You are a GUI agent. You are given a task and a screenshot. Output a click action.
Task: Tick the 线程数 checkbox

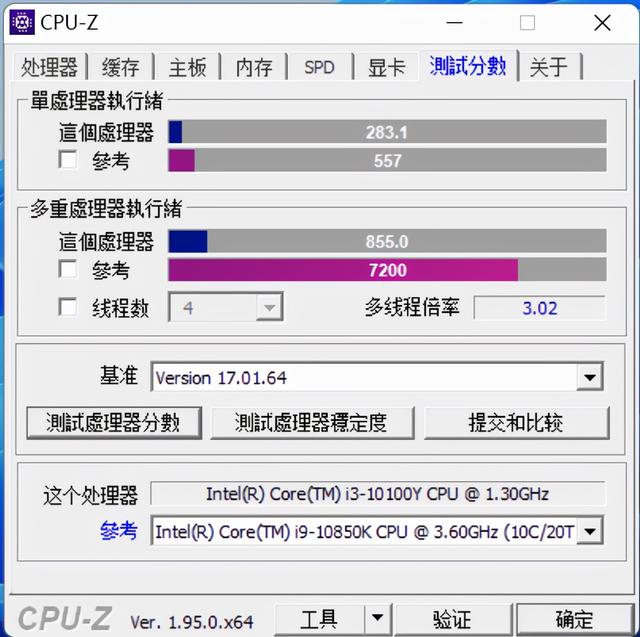click(x=67, y=307)
